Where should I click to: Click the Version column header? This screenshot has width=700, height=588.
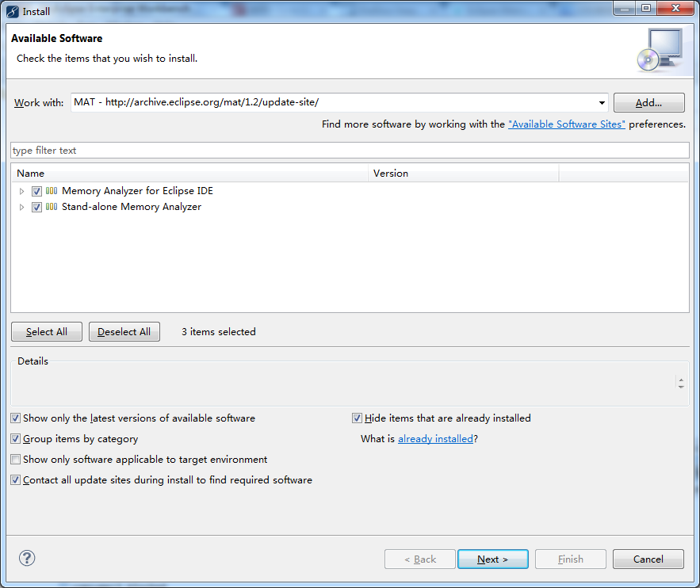pyautogui.click(x=464, y=173)
